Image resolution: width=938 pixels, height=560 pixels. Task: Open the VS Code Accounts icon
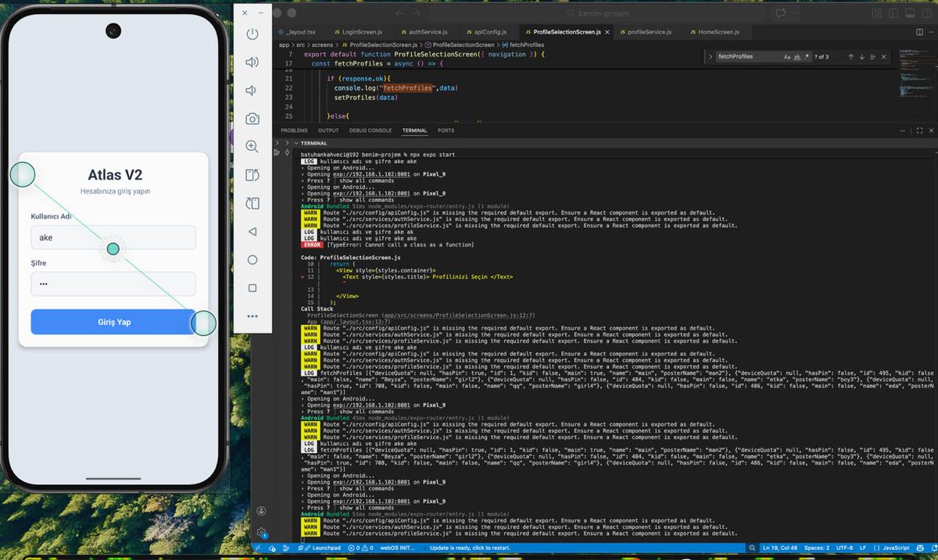pos(261,511)
